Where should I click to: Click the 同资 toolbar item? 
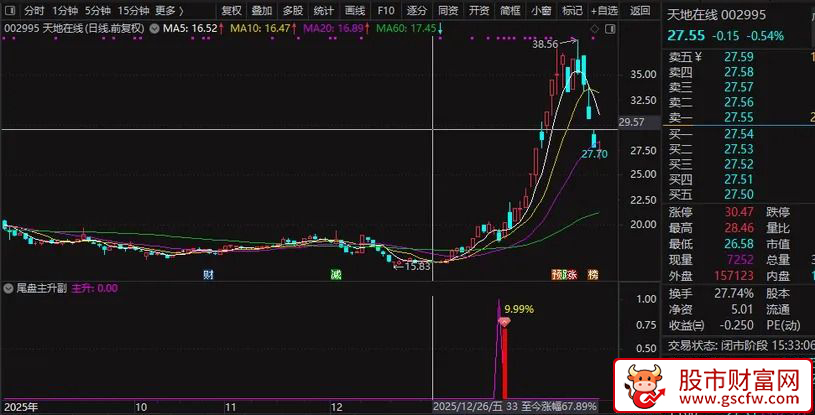(x=448, y=10)
